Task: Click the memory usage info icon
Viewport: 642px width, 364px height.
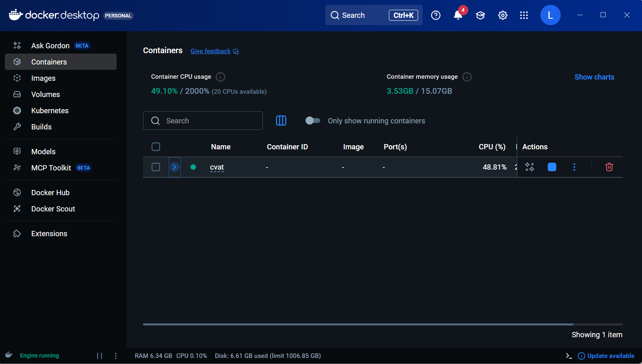Action: [x=467, y=77]
